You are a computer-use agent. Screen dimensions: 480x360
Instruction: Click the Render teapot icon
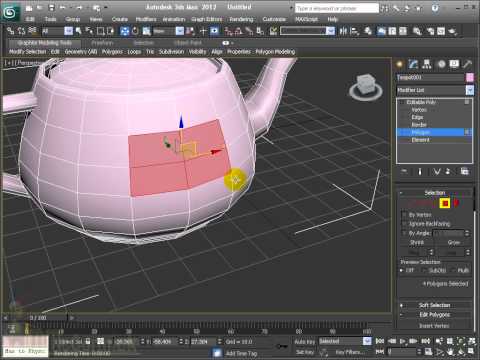click(452, 31)
